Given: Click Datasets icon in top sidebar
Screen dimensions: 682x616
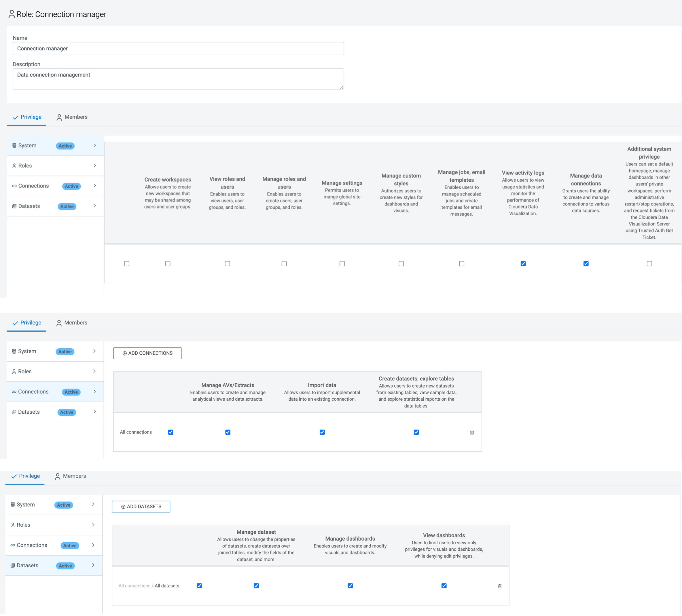Looking at the screenshot, I should pos(14,206).
